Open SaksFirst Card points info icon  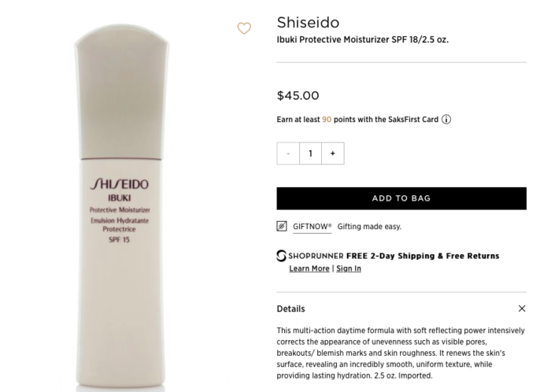coord(446,120)
